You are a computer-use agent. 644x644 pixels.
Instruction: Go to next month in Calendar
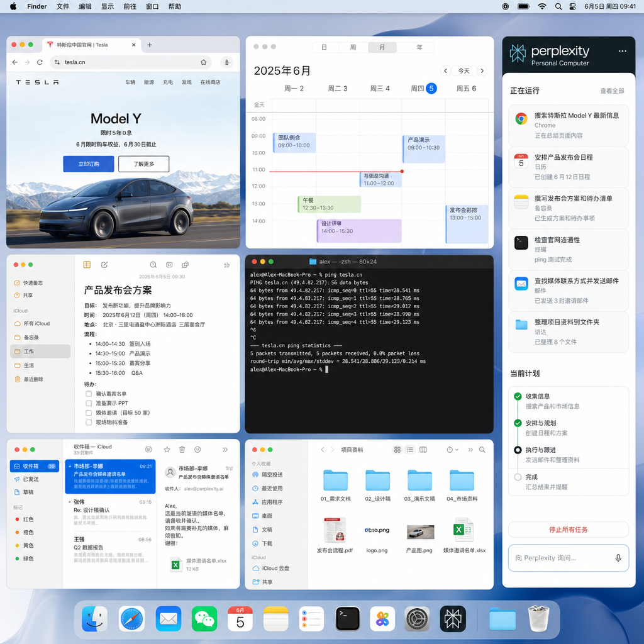click(482, 70)
